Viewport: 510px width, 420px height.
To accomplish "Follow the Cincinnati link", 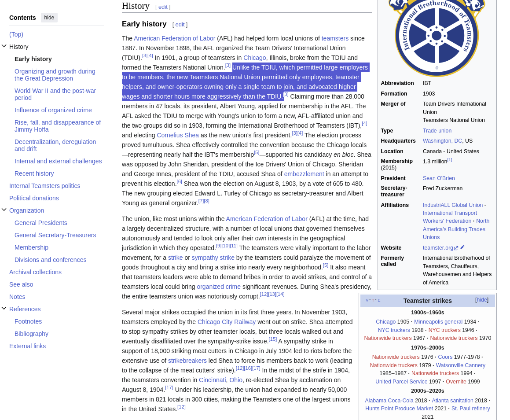I will [x=213, y=380].
